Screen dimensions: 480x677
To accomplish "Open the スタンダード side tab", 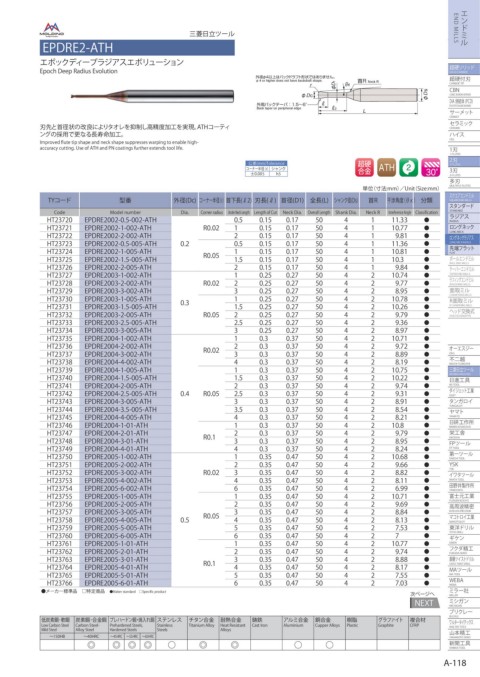I will tap(464, 207).
